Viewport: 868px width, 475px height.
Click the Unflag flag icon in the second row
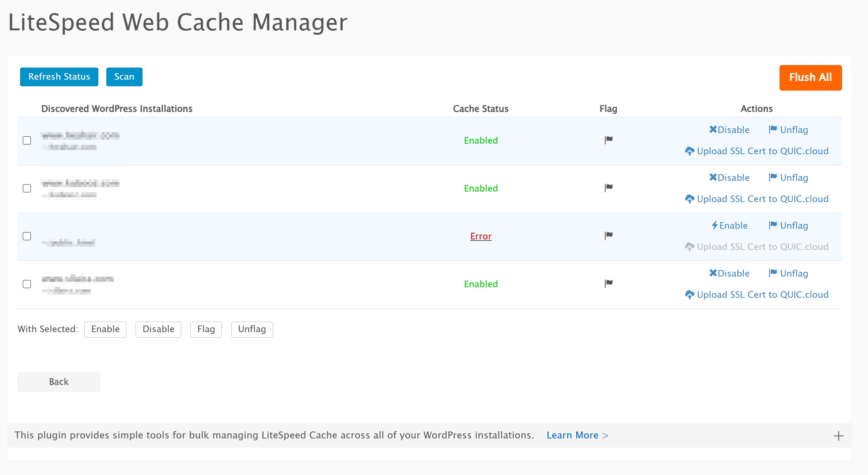(x=773, y=177)
